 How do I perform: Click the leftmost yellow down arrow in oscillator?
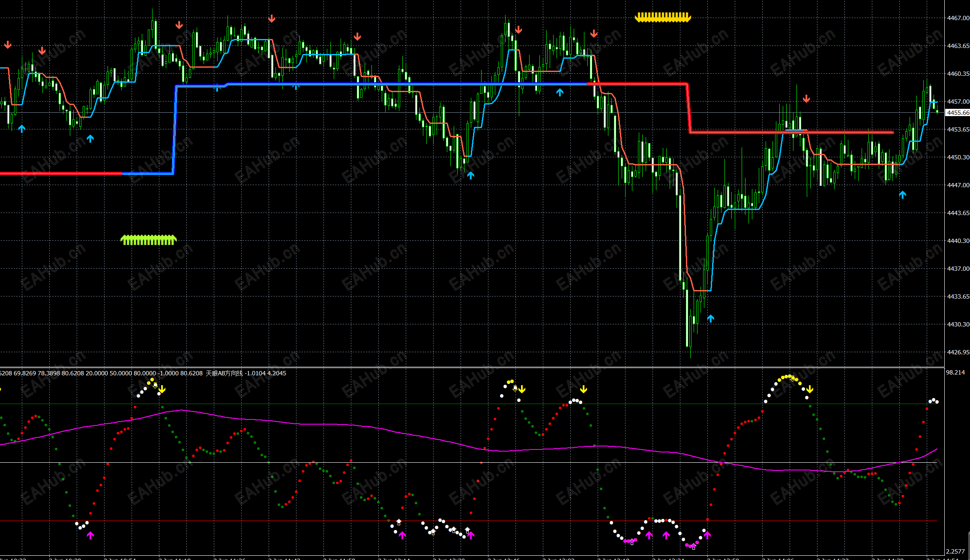162,389
